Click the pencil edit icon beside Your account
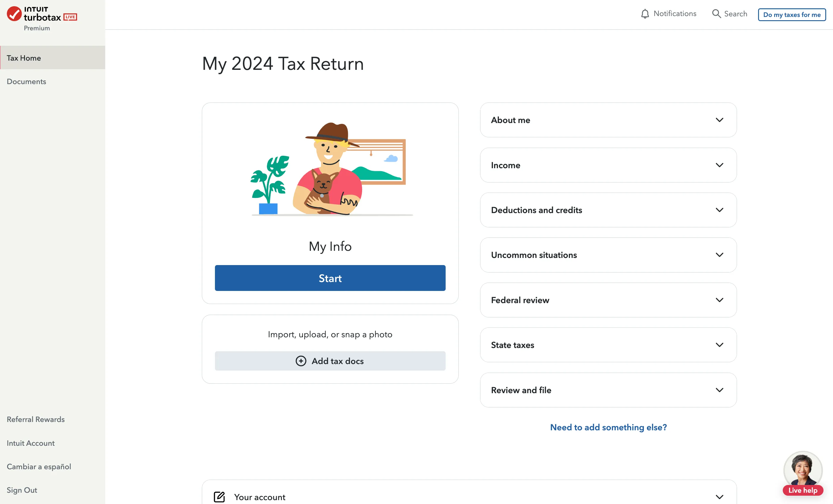Viewport: 833px width, 504px height. tap(219, 497)
